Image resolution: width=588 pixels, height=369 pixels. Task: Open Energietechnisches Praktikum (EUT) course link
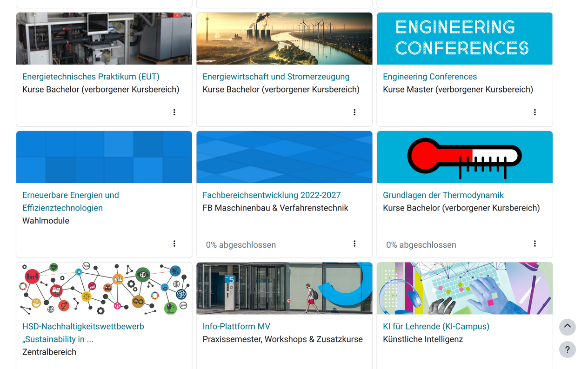(91, 77)
